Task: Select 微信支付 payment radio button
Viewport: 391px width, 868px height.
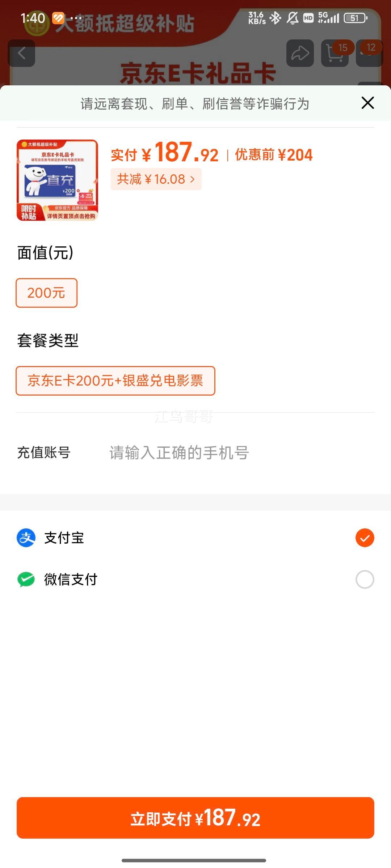Action: click(x=365, y=579)
